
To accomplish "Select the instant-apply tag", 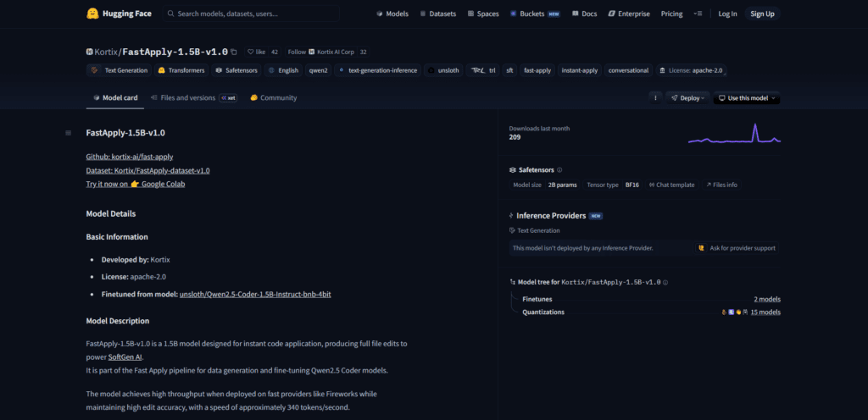I will [580, 70].
